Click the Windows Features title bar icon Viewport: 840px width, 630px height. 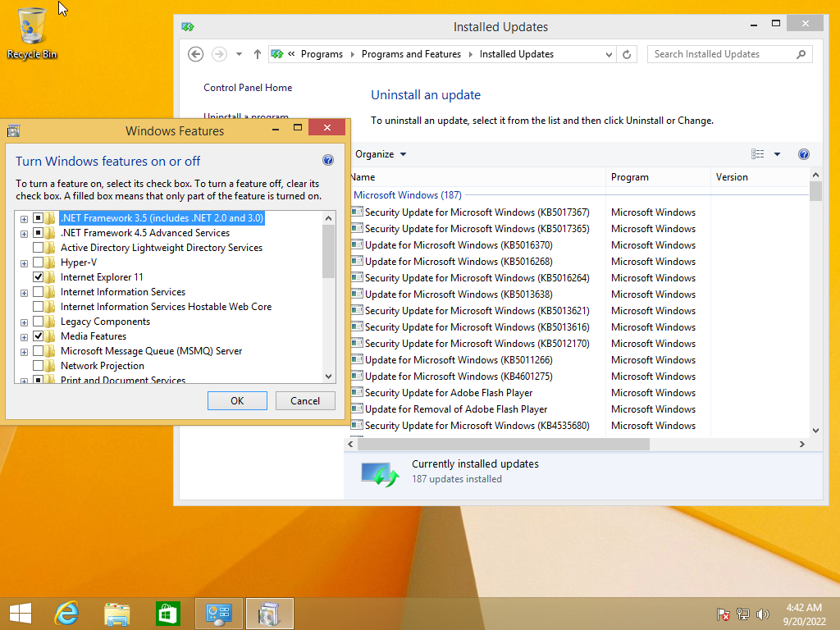(x=13, y=130)
